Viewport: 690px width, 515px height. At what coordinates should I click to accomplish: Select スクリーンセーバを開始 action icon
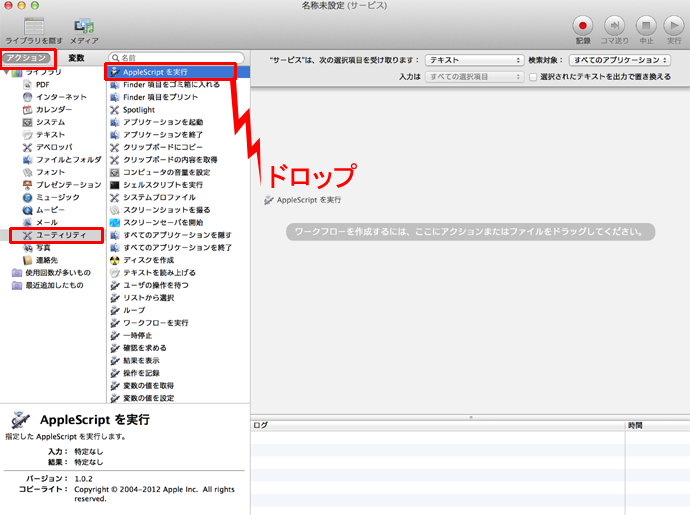[x=114, y=222]
